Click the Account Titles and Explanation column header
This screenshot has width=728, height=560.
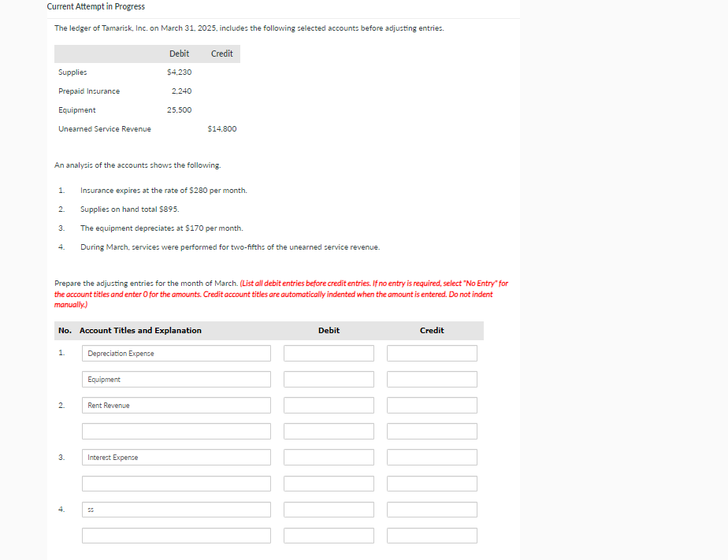pyautogui.click(x=143, y=330)
